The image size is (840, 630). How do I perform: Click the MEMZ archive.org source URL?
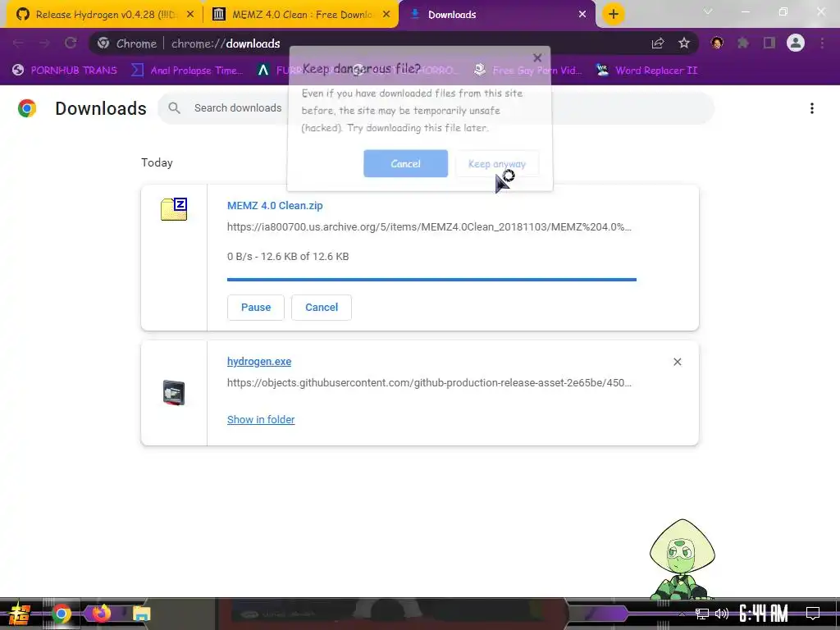pos(429,227)
